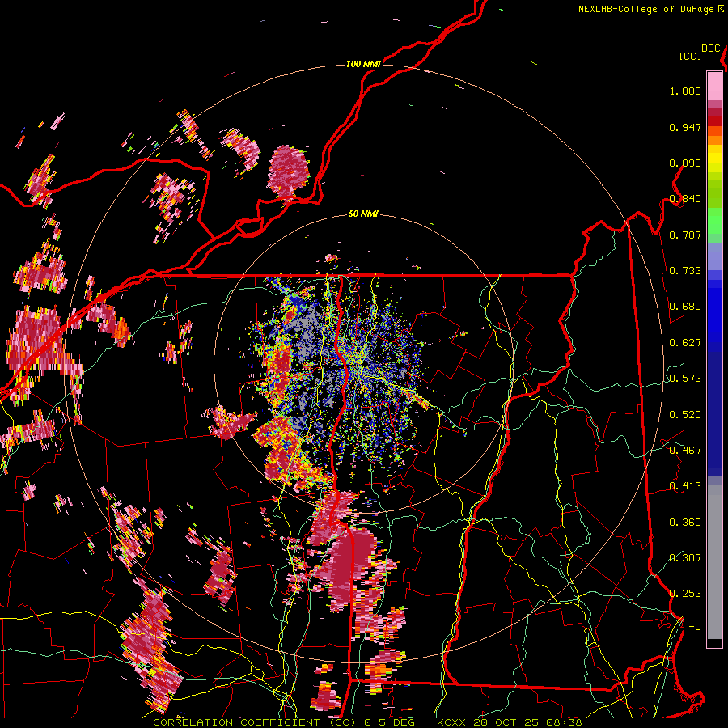The height and width of the screenshot is (728, 728).
Task: Pick the light pink top color bar segment
Action: [x=714, y=86]
